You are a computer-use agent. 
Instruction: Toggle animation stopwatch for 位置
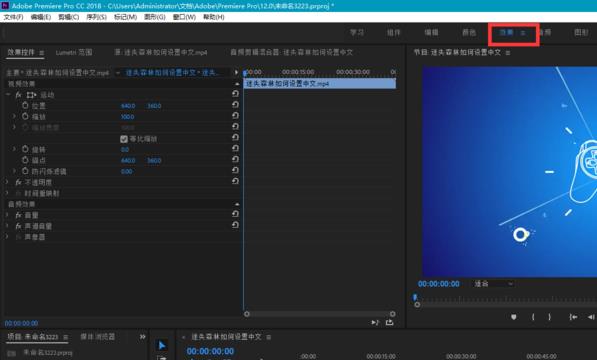pos(25,105)
